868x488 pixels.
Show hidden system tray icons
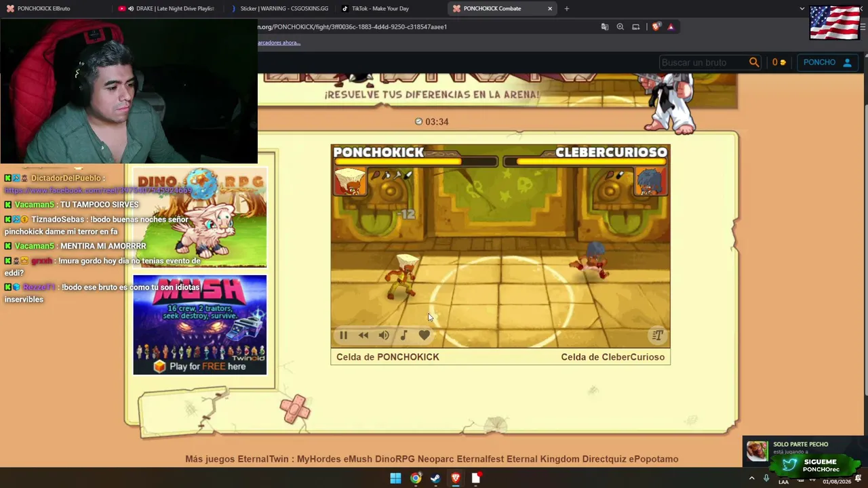pyautogui.click(x=751, y=479)
